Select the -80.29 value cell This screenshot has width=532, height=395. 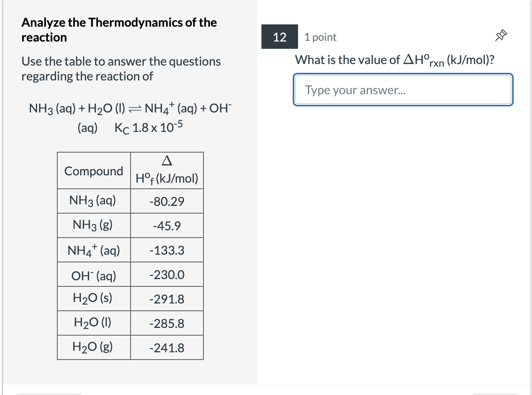[x=167, y=201]
